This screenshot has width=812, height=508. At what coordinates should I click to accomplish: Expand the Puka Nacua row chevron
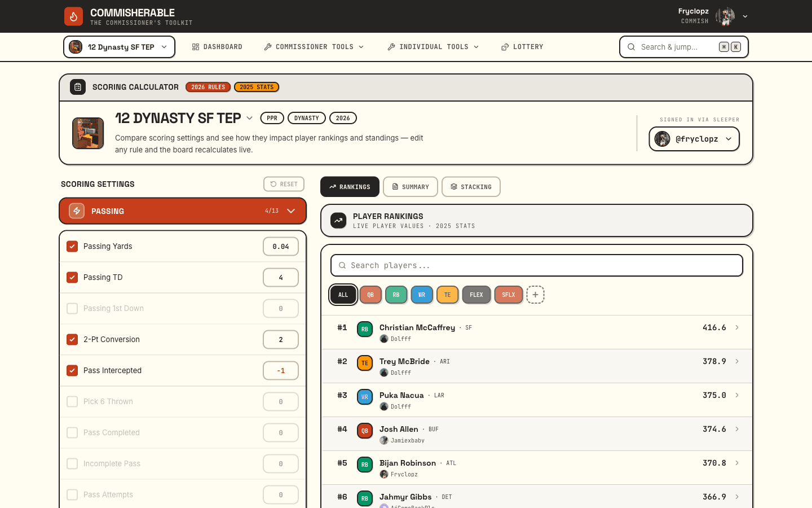pyautogui.click(x=737, y=395)
